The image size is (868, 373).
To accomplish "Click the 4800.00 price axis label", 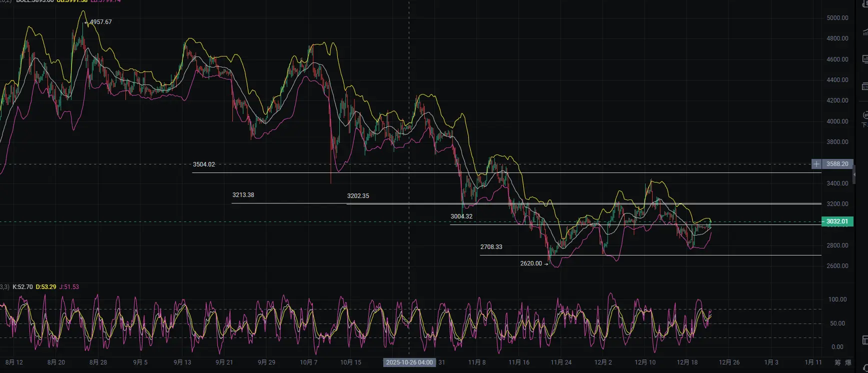I will [838, 38].
